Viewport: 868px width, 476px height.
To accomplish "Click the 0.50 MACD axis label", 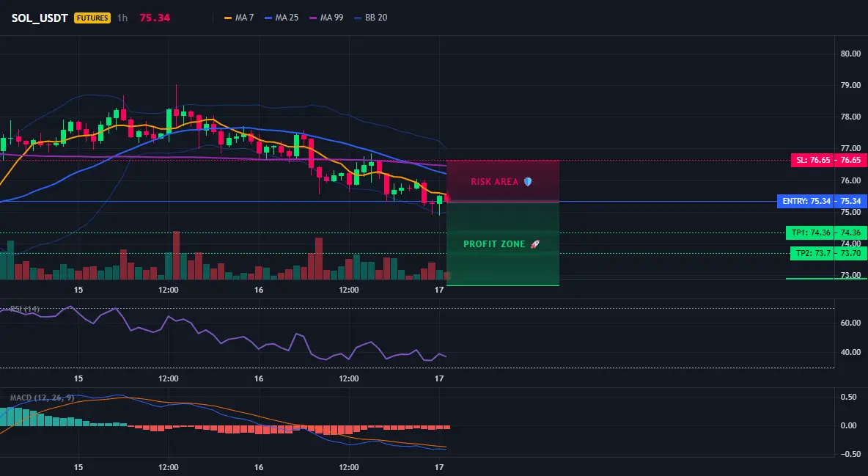I will pyautogui.click(x=849, y=398).
